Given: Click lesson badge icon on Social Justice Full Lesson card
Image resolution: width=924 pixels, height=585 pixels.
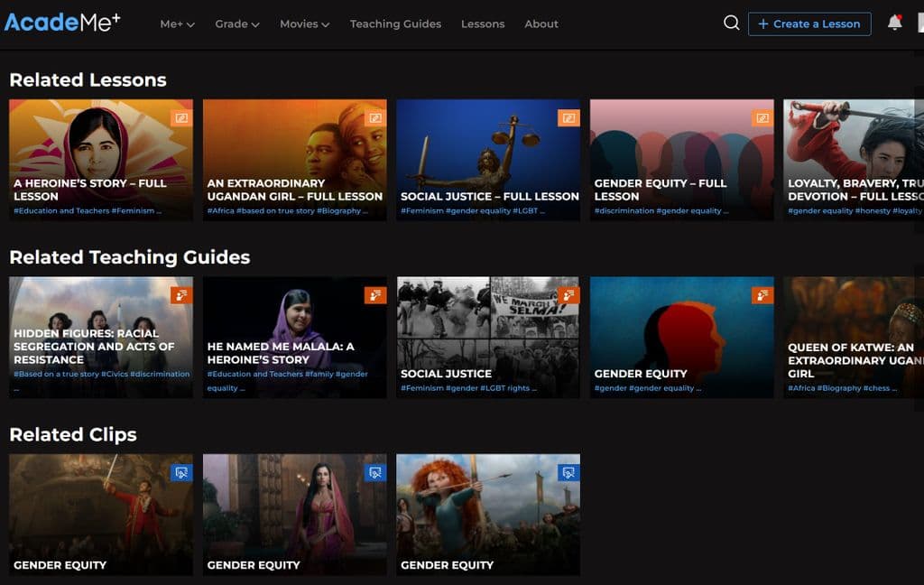Looking at the screenshot, I should (568, 118).
